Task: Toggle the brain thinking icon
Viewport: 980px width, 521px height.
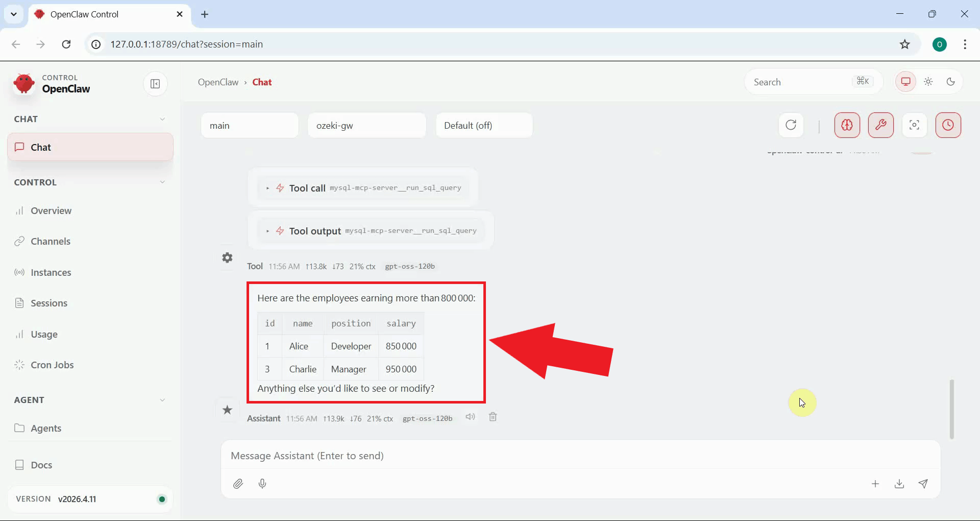Action: pos(847,125)
